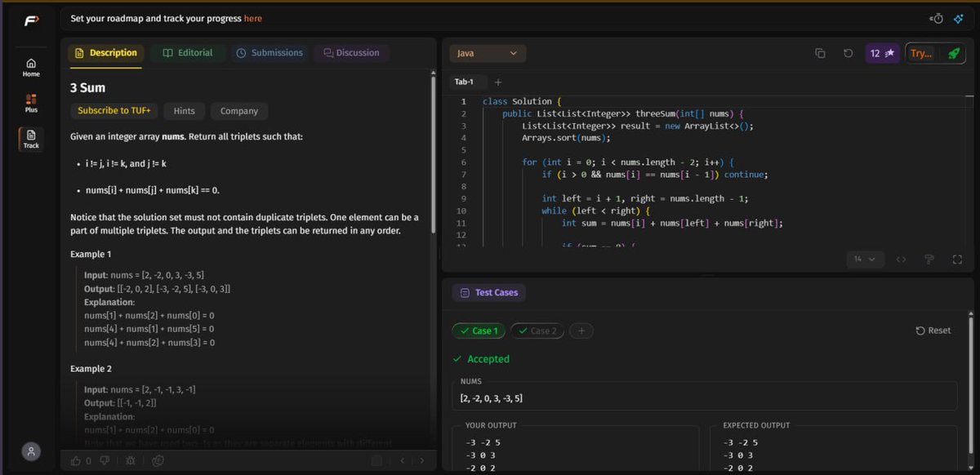This screenshot has height=475, width=980.
Task: Toggle the checkbox at the description panel's bottom
Action: (376, 460)
